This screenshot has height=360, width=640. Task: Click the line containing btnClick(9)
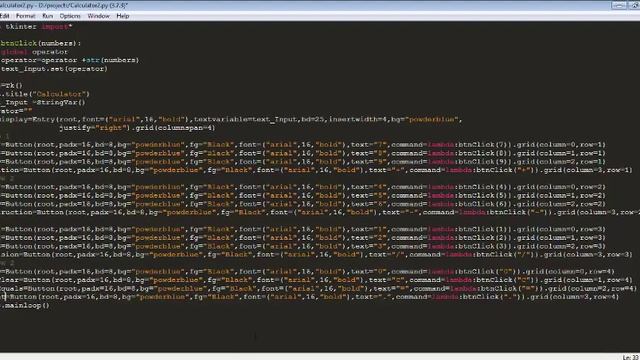click(x=303, y=162)
